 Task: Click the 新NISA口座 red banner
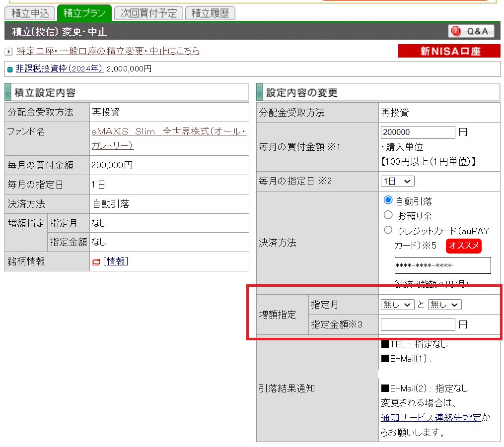[x=449, y=51]
